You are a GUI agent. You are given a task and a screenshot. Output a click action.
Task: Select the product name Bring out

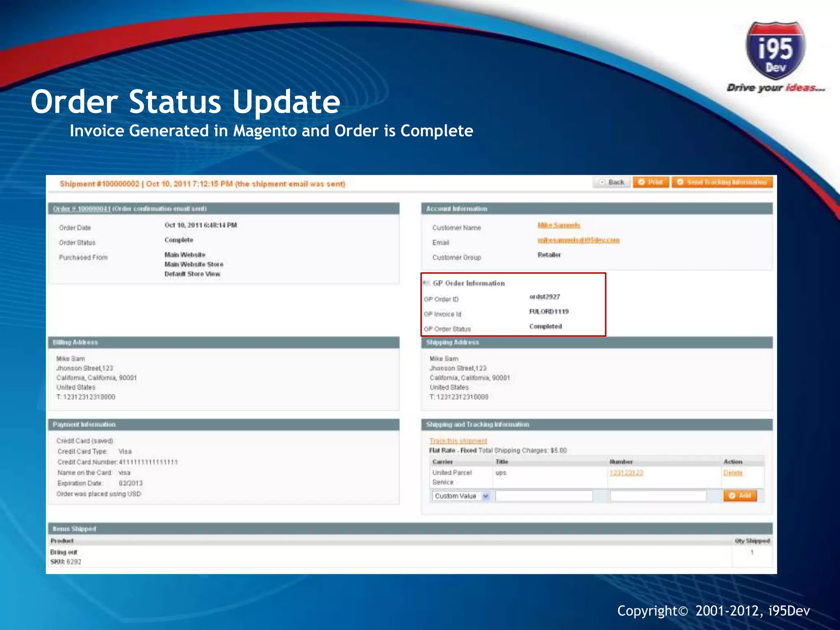[x=64, y=552]
